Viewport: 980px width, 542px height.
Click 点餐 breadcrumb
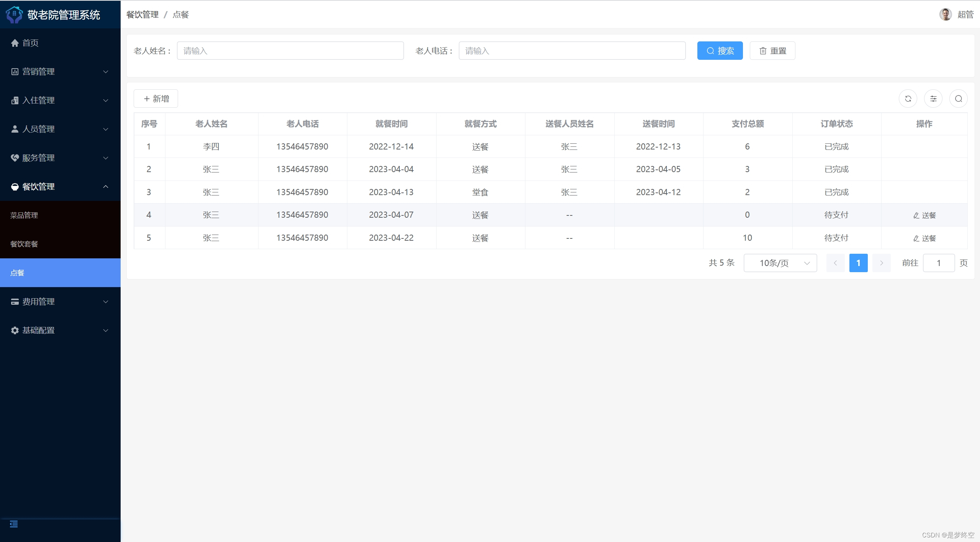(181, 15)
